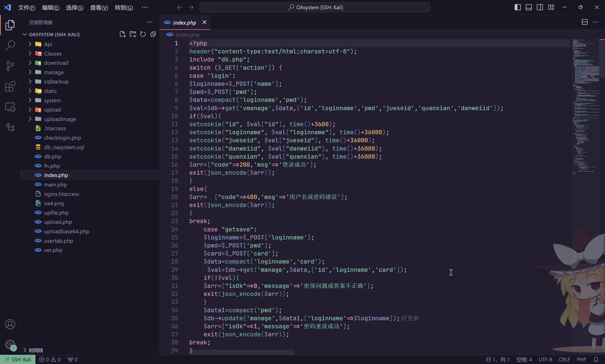Screen dimensions: 605x364
Task: Open the Explorer view in activity bar
Action: [10, 25]
